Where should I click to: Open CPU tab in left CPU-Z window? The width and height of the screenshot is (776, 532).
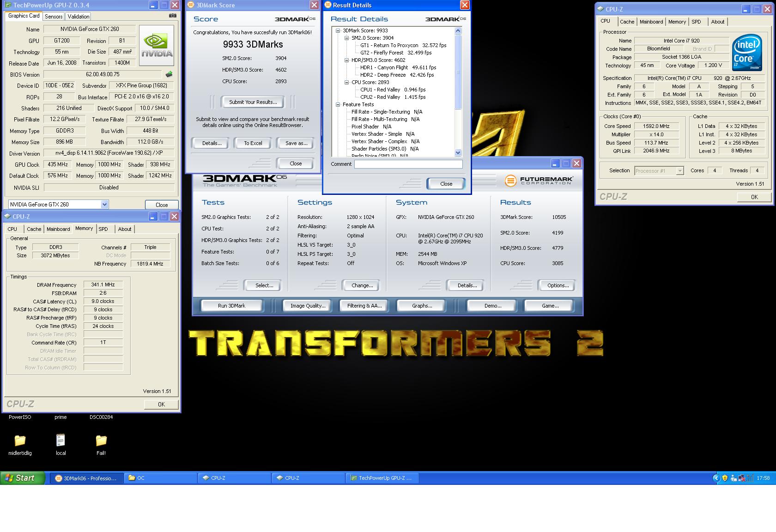click(12, 229)
